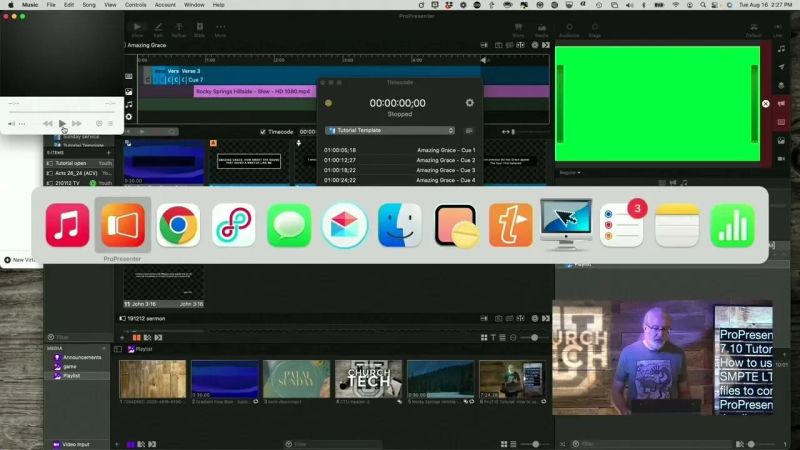Adjust the slide size slider
Viewport: 800px width, 450px height.
534,337
